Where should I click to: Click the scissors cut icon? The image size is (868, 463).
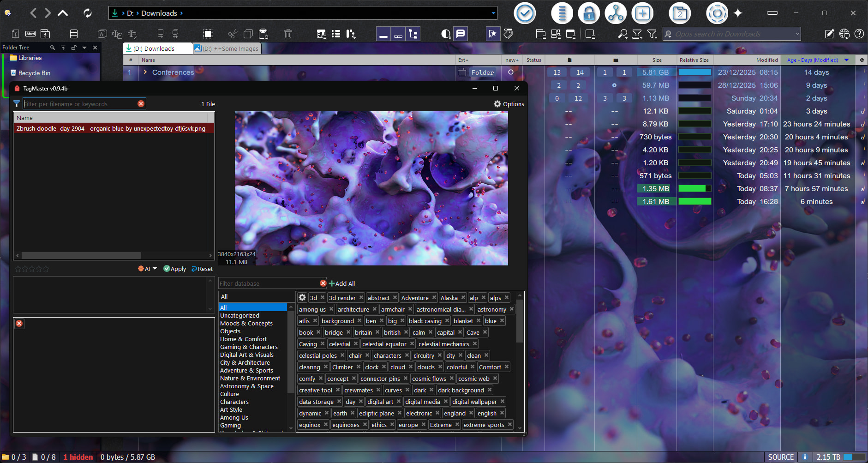click(x=233, y=34)
